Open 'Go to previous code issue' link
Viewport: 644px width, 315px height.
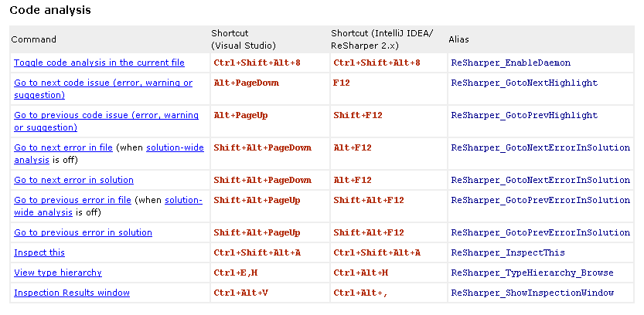[x=107, y=121]
